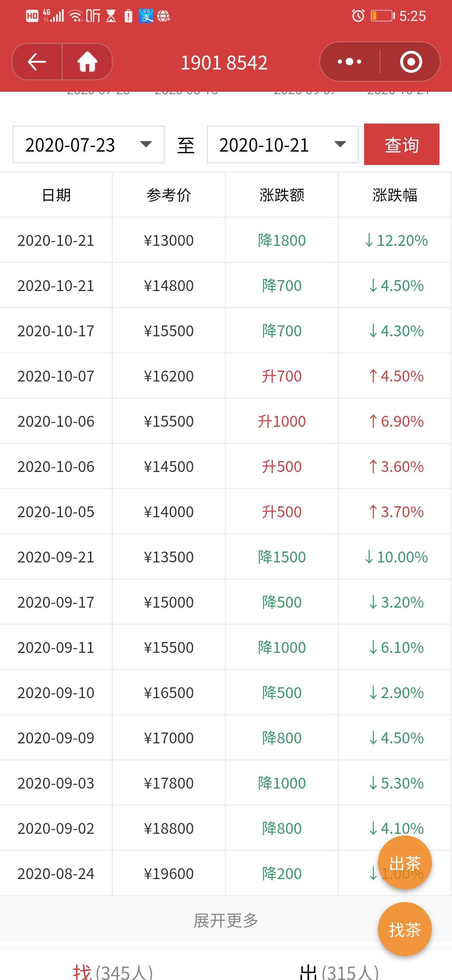Tap the back arrow icon
Viewport: 452px width, 980px height.
click(37, 62)
